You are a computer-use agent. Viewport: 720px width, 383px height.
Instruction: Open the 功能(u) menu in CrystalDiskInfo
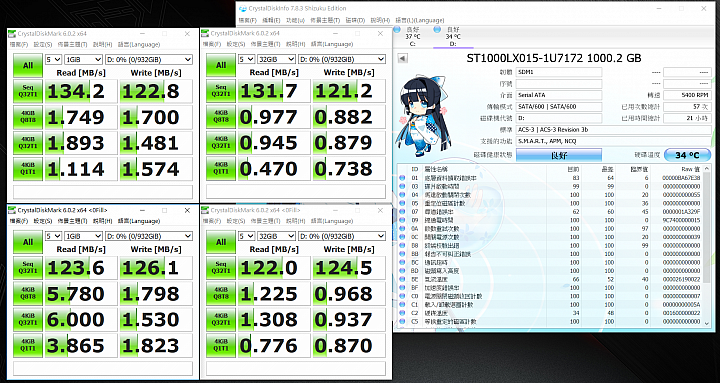[x=295, y=20]
